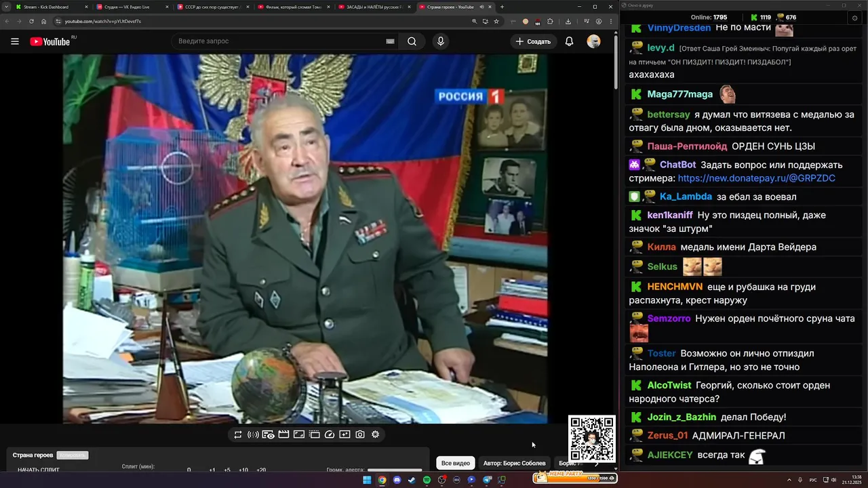This screenshot has height=488, width=868.
Task: Click the 'Копировать' button beside Страна героев
Action: coord(73,455)
